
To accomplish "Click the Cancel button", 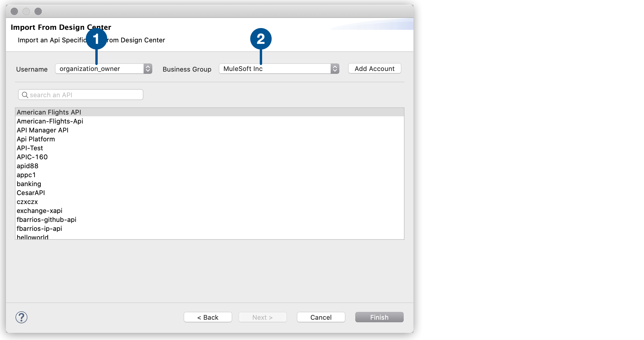I will pyautogui.click(x=321, y=317).
